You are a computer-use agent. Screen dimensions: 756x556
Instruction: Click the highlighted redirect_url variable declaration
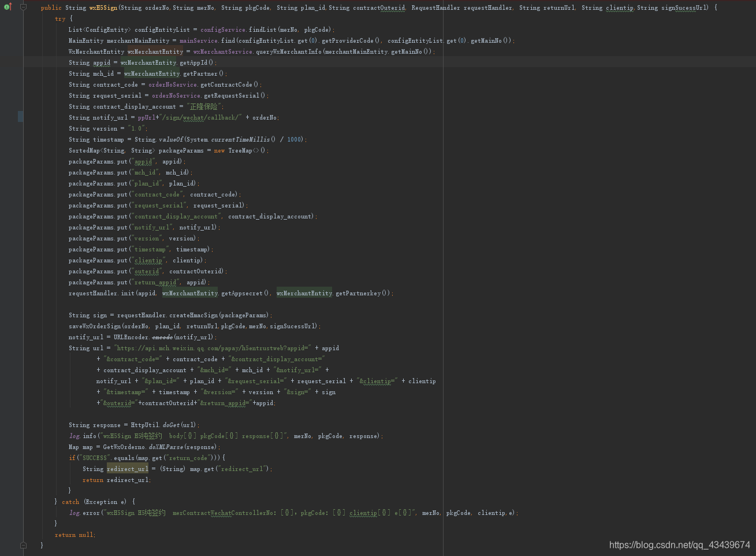[x=128, y=469]
